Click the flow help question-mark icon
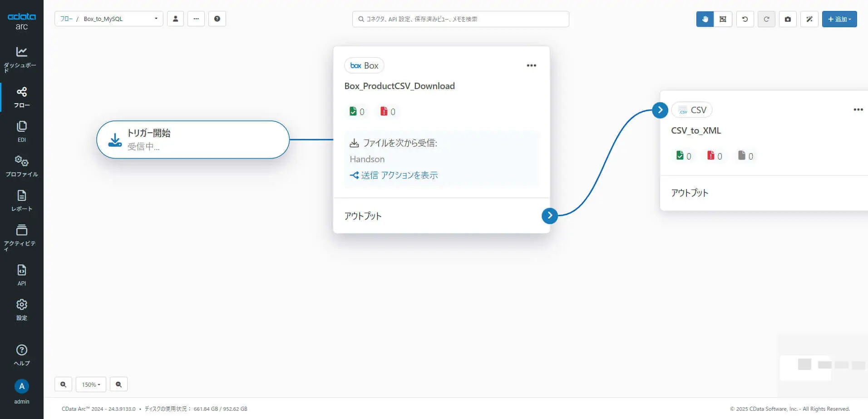The image size is (868, 419). coord(217,19)
